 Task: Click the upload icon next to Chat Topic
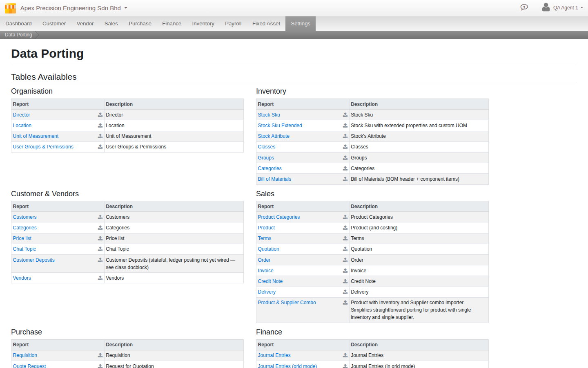click(x=100, y=249)
